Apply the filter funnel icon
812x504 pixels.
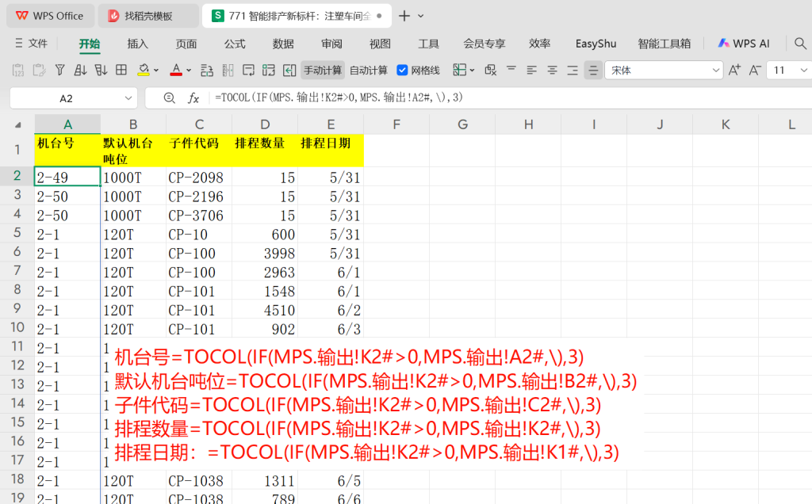pyautogui.click(x=59, y=71)
